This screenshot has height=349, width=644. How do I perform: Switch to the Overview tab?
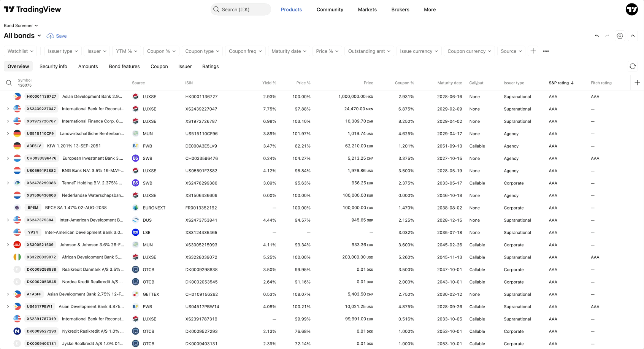point(18,66)
